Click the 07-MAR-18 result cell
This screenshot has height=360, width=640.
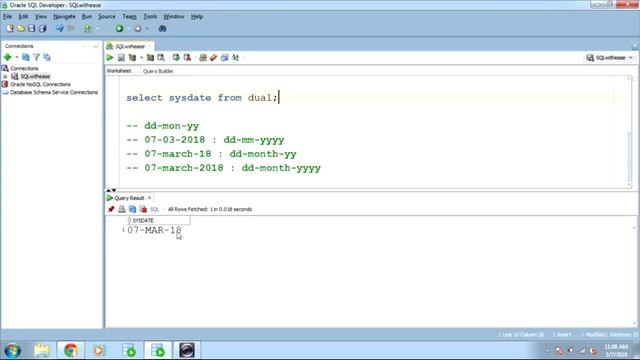[x=154, y=230]
